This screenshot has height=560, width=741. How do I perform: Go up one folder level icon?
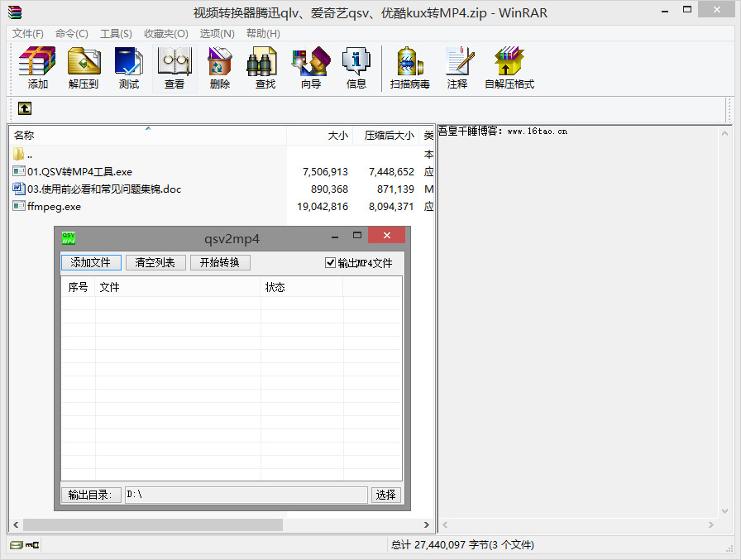point(25,108)
